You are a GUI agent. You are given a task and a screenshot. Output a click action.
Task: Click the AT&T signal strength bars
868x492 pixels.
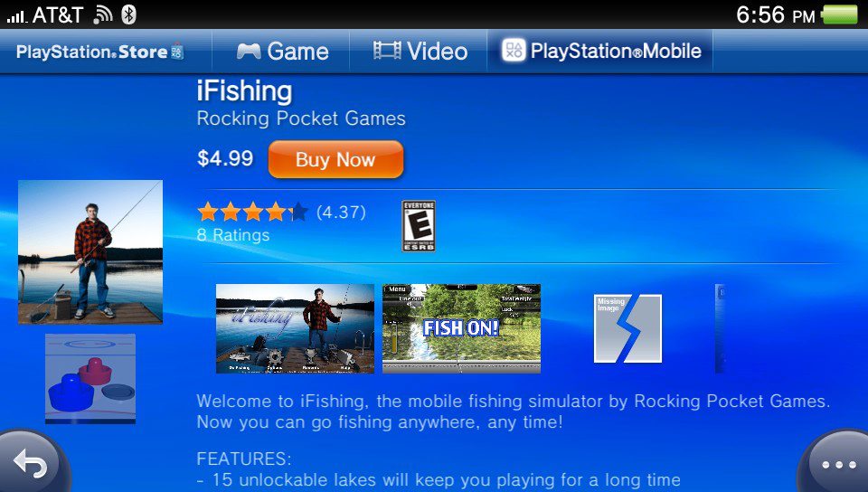16,16
